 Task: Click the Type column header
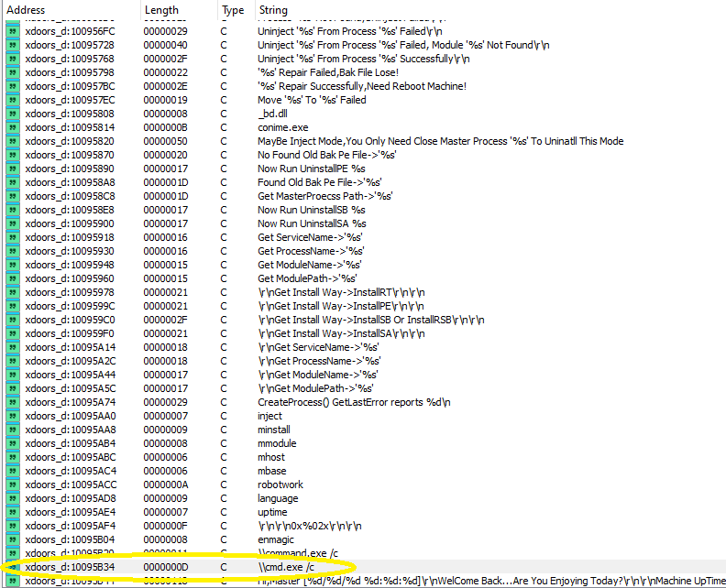[x=233, y=10]
